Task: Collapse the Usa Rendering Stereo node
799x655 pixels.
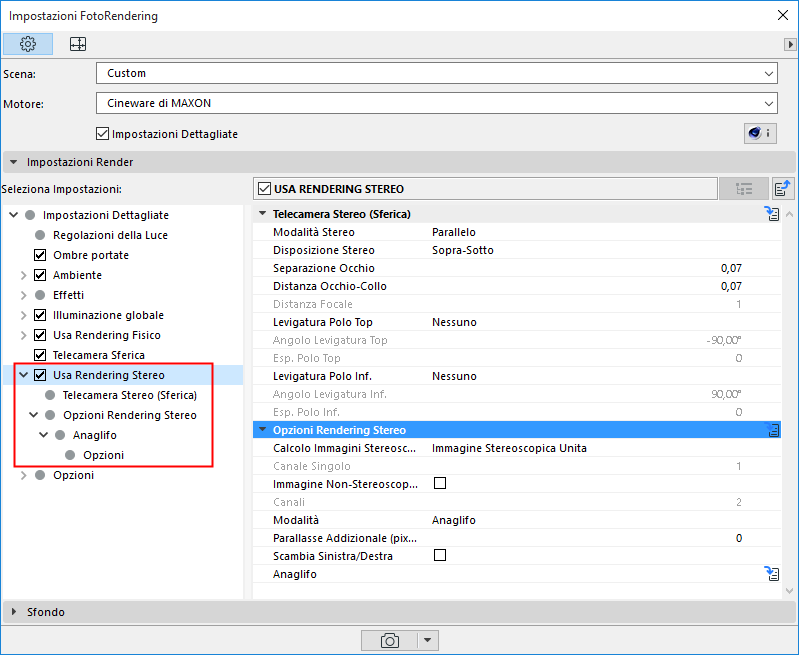Action: click(23, 375)
